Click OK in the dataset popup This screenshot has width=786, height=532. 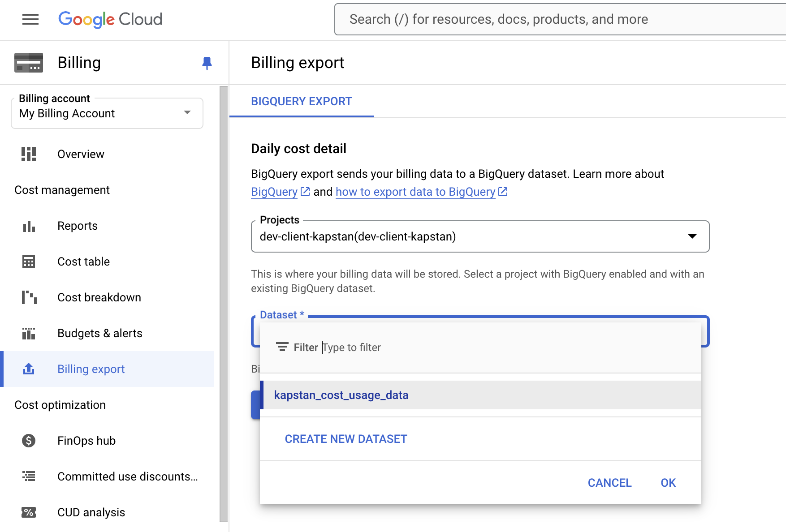(668, 483)
